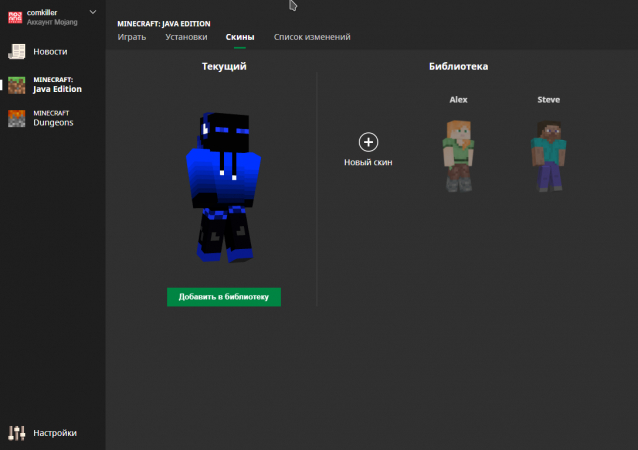Image resolution: width=638 pixels, height=450 pixels.
Task: Open the Новости newspaper icon
Action: (17, 52)
